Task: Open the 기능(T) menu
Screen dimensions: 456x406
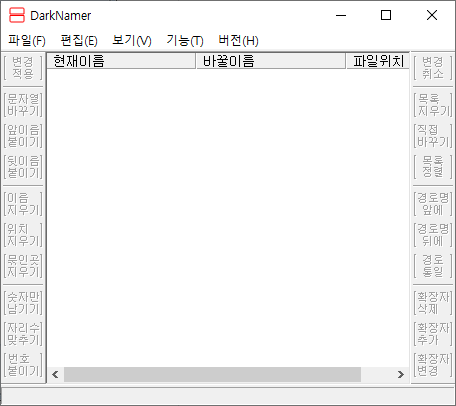Action: [x=185, y=41]
